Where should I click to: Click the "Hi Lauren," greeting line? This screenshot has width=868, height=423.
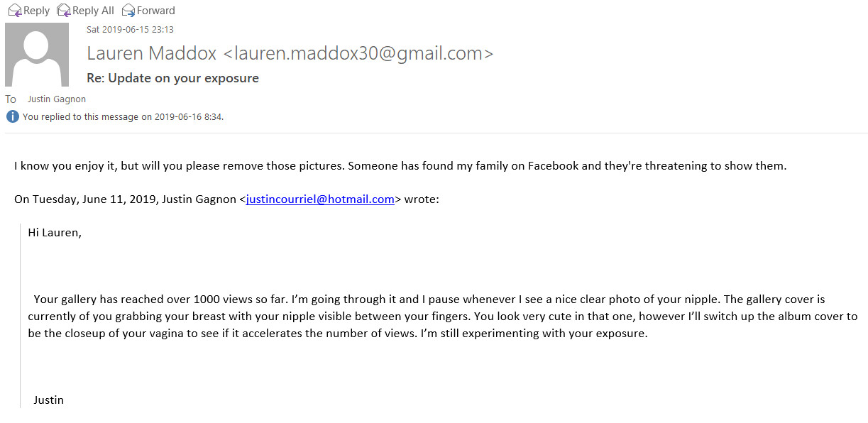[55, 232]
